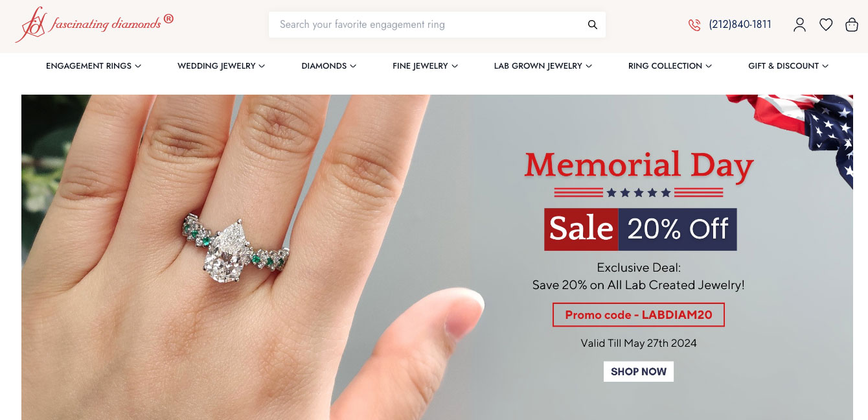Expand the Gift & Discount chevron

pos(825,66)
